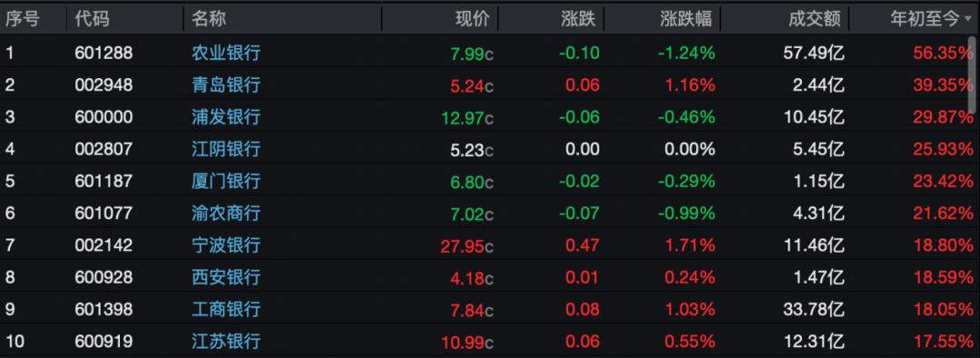Click price 12.97 for 浦发银行
Viewport: 980px width, 358px height.
467,118
